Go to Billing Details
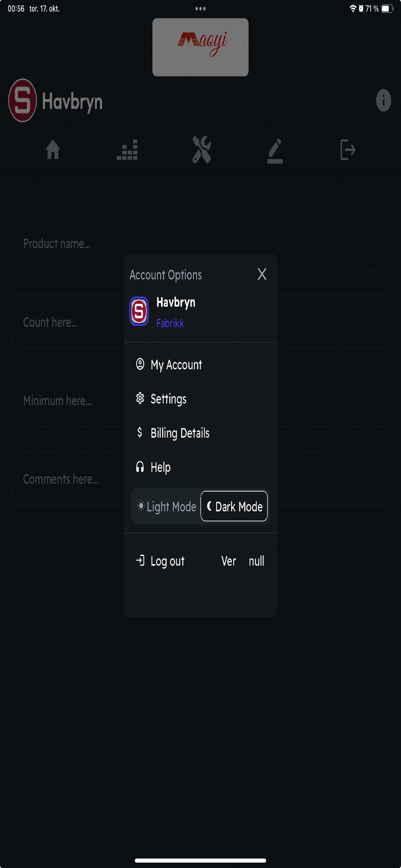This screenshot has width=401, height=868. click(180, 433)
